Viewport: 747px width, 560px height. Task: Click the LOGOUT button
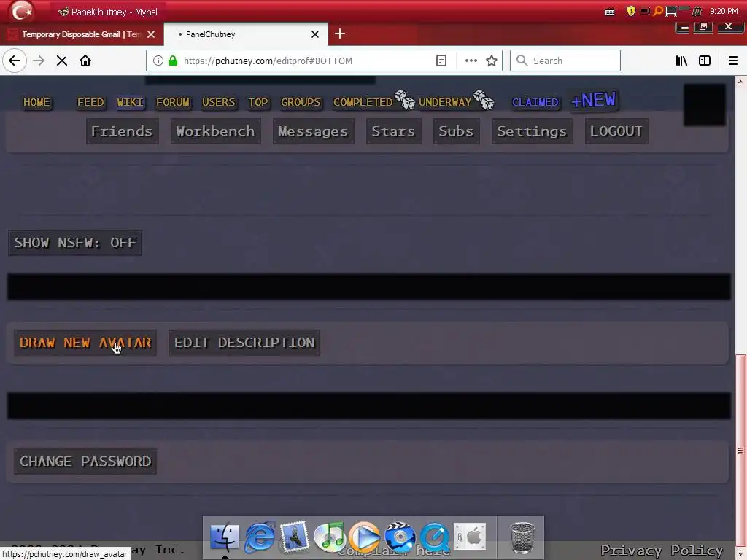coord(616,131)
